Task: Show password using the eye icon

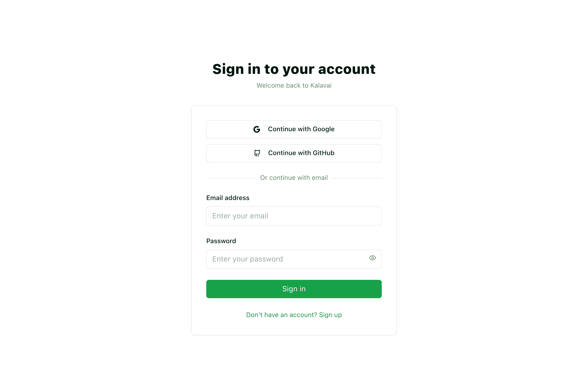Action: tap(372, 258)
